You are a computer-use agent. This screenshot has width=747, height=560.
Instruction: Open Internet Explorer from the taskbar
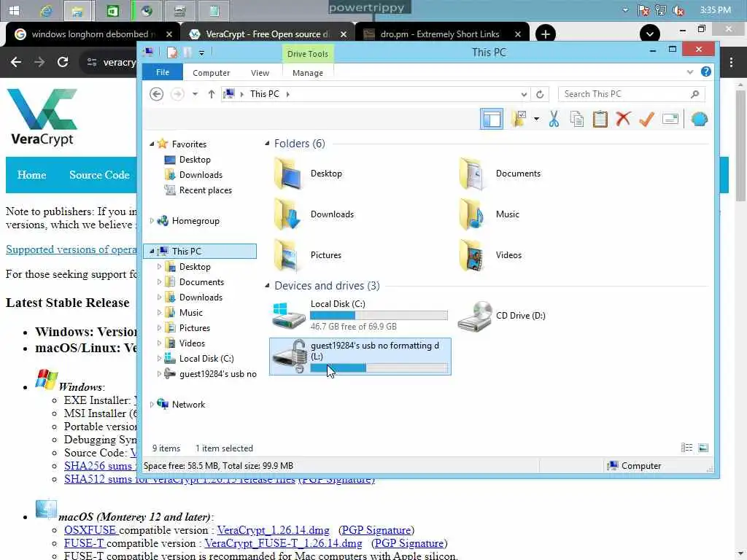46,10
